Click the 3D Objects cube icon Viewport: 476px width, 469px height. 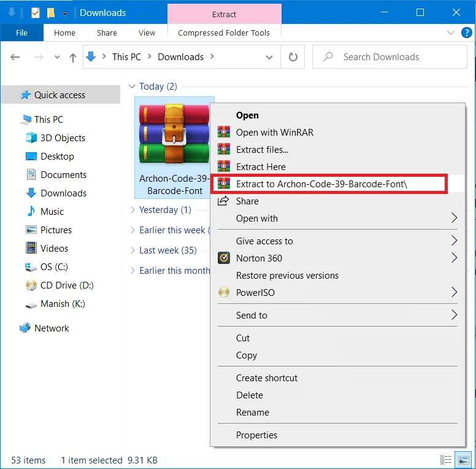coord(31,138)
